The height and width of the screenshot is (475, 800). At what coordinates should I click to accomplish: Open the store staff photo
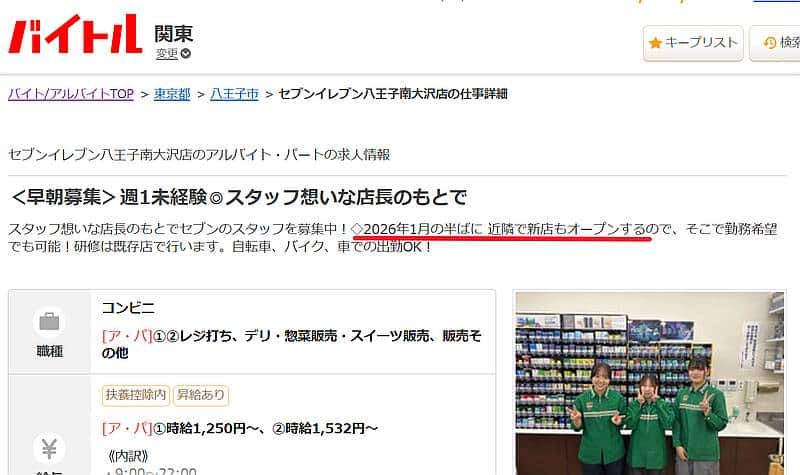pos(649,383)
